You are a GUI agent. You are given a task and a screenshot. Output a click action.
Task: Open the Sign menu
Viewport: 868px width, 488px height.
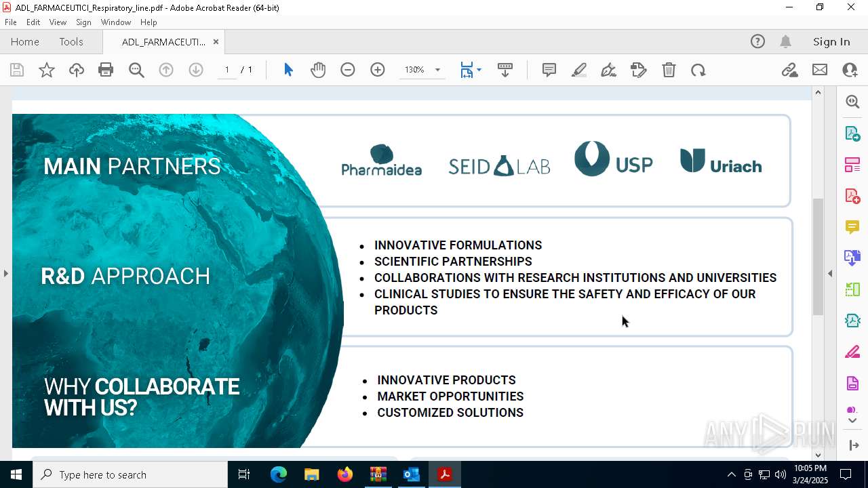(x=84, y=22)
